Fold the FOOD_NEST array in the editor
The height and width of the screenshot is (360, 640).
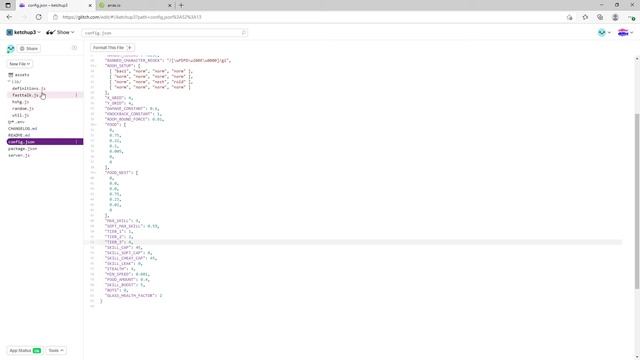tap(95, 173)
